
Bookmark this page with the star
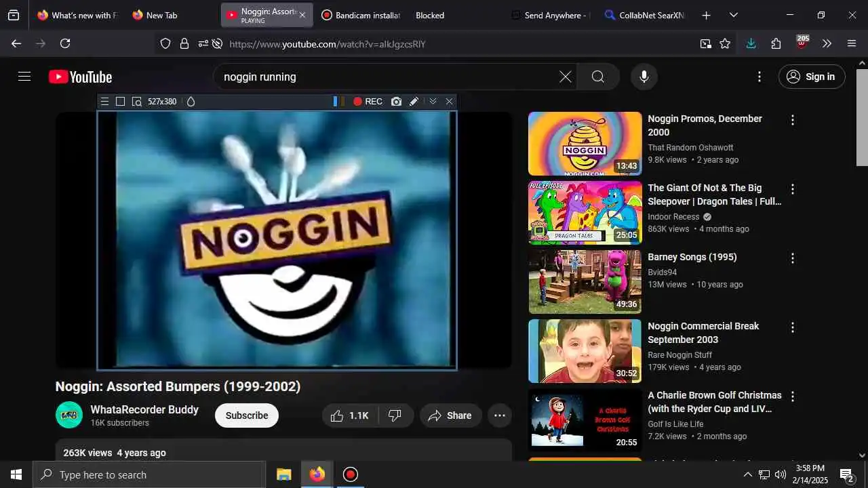(x=725, y=44)
